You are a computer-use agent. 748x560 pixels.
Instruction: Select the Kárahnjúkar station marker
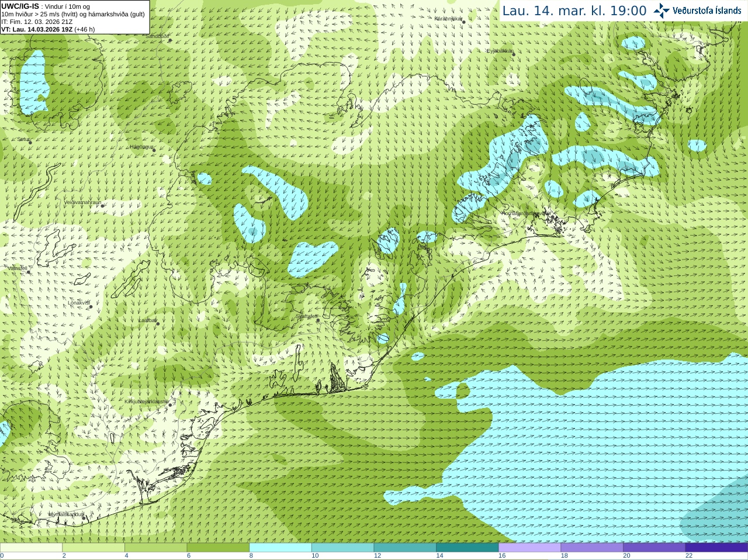pyautogui.click(x=464, y=22)
